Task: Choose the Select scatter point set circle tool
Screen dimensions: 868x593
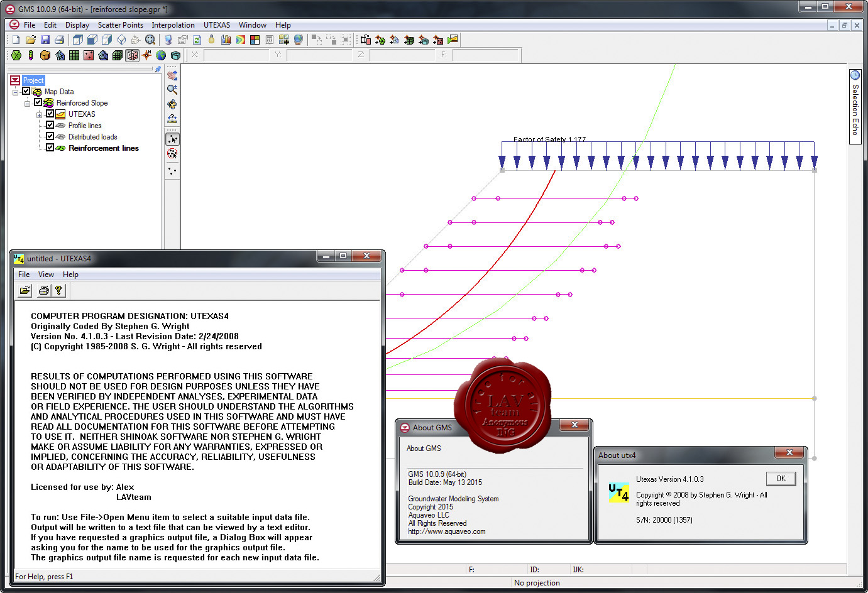Action: [x=172, y=154]
